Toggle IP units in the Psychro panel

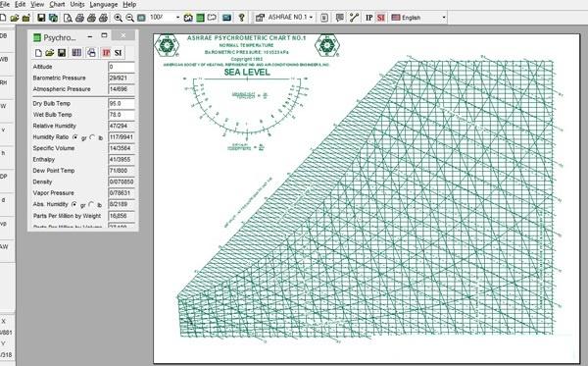click(x=107, y=53)
